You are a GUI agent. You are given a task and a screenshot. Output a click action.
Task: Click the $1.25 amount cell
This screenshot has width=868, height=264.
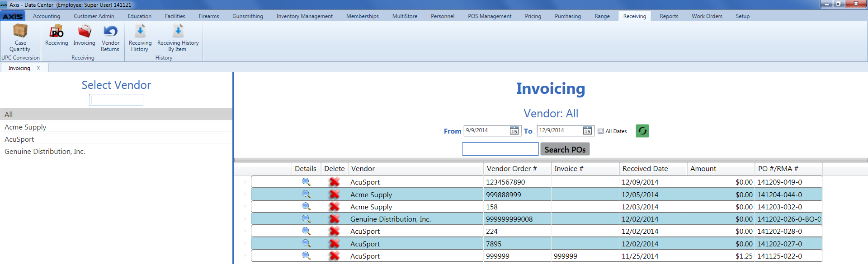click(721, 256)
